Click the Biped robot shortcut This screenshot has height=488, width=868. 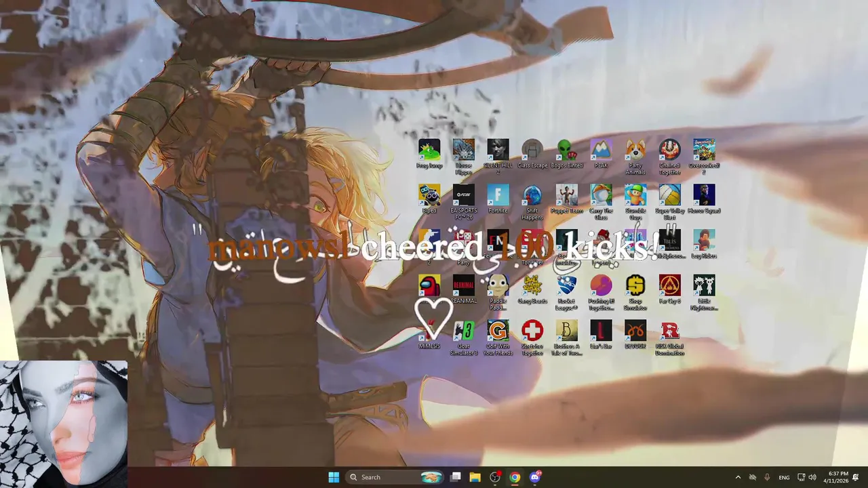(429, 199)
